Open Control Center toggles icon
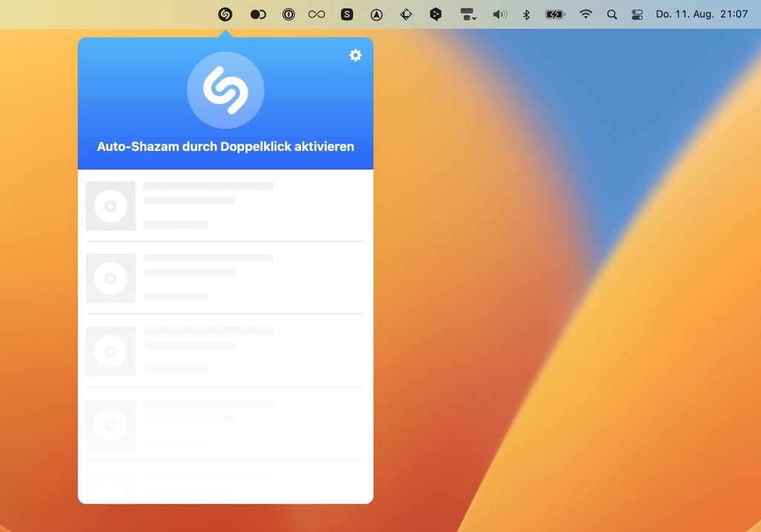Viewport: 761px width, 532px height. point(637,14)
